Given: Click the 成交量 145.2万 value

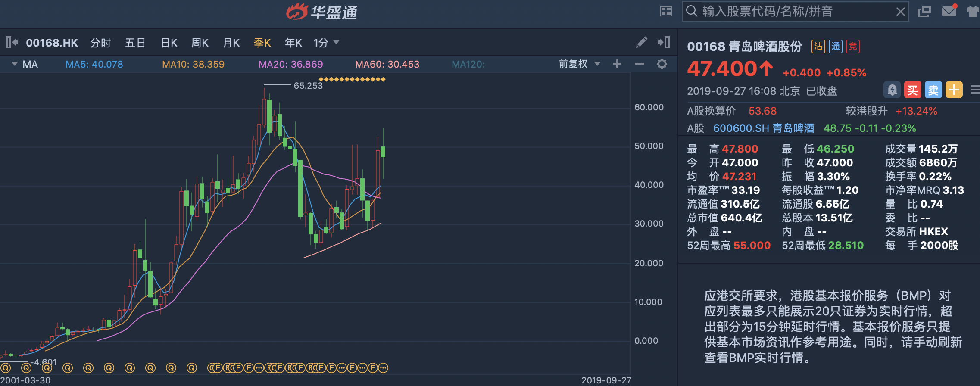Looking at the screenshot, I should click(938, 149).
